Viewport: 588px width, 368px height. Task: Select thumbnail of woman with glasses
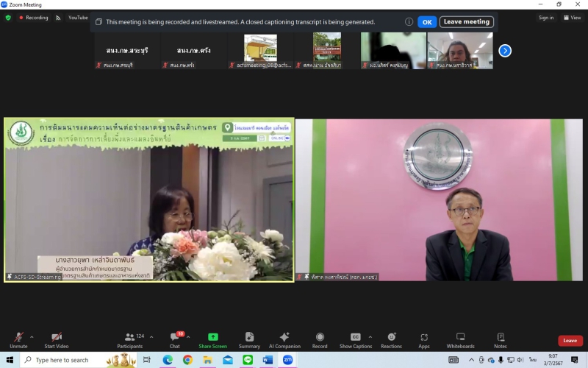click(460, 51)
